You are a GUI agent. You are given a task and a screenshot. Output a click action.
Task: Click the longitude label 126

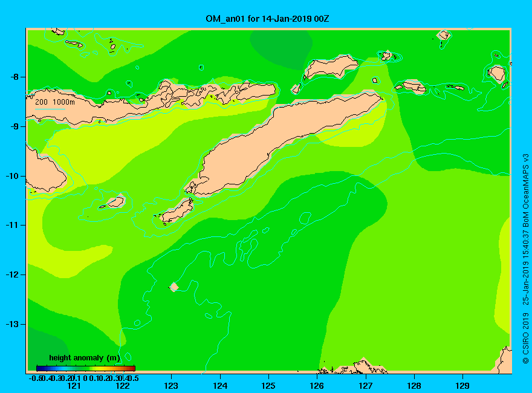[x=317, y=386]
